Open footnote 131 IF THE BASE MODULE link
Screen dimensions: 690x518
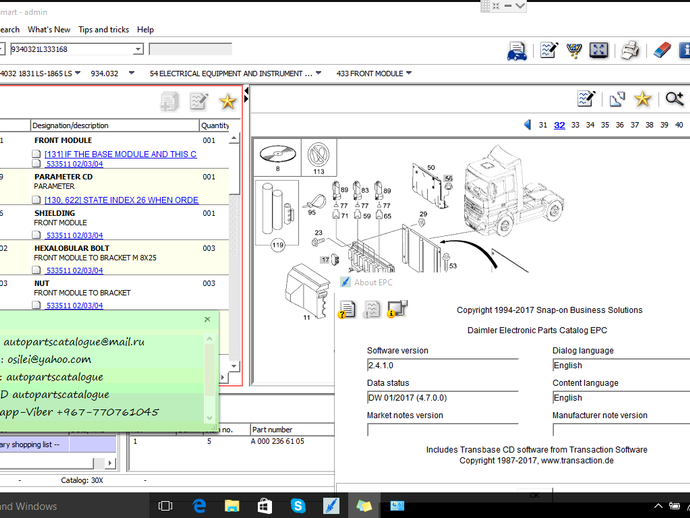[x=121, y=154]
